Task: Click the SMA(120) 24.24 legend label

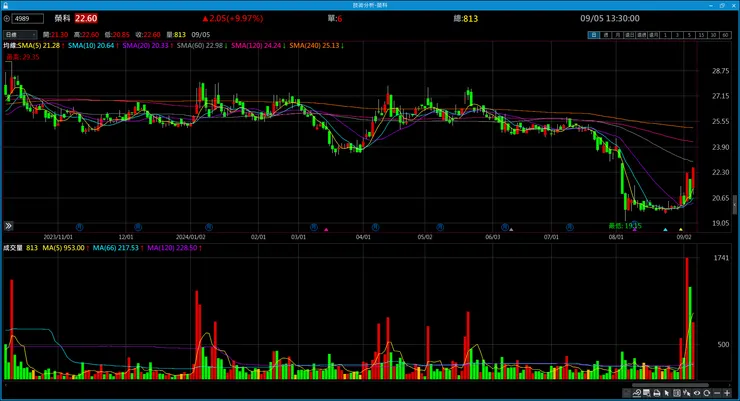Action: click(x=256, y=45)
